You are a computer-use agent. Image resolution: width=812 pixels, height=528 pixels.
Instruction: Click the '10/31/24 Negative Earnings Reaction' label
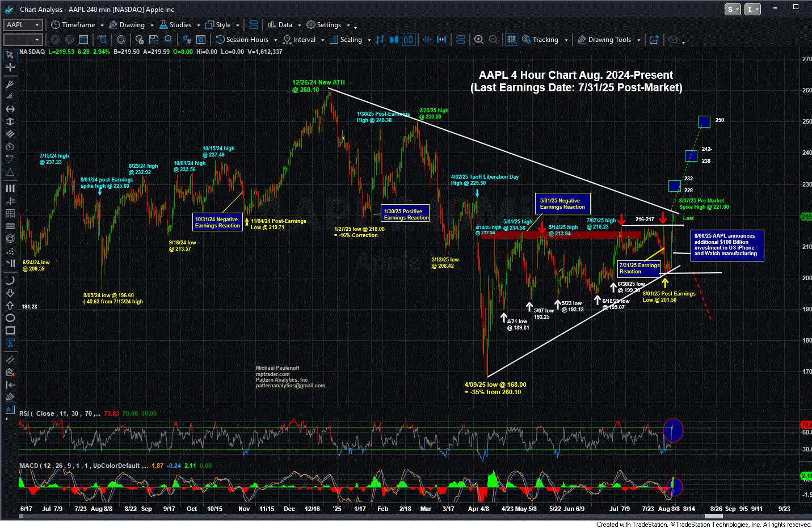(x=217, y=222)
